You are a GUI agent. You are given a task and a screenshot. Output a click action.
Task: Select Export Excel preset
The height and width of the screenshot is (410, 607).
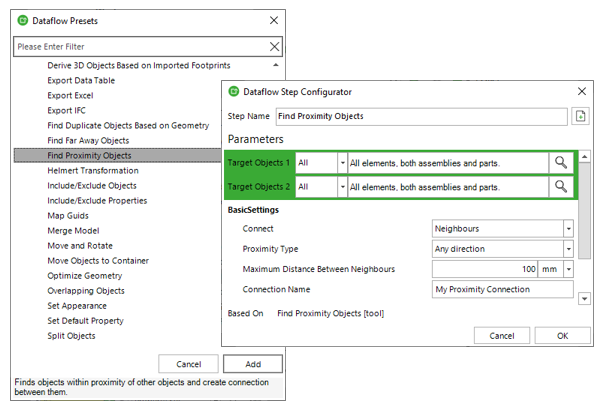[x=70, y=96]
